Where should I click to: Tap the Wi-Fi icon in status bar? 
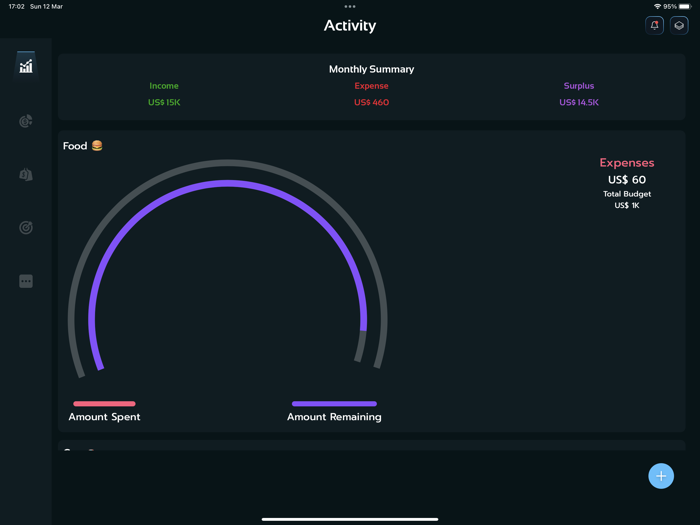[x=657, y=6]
